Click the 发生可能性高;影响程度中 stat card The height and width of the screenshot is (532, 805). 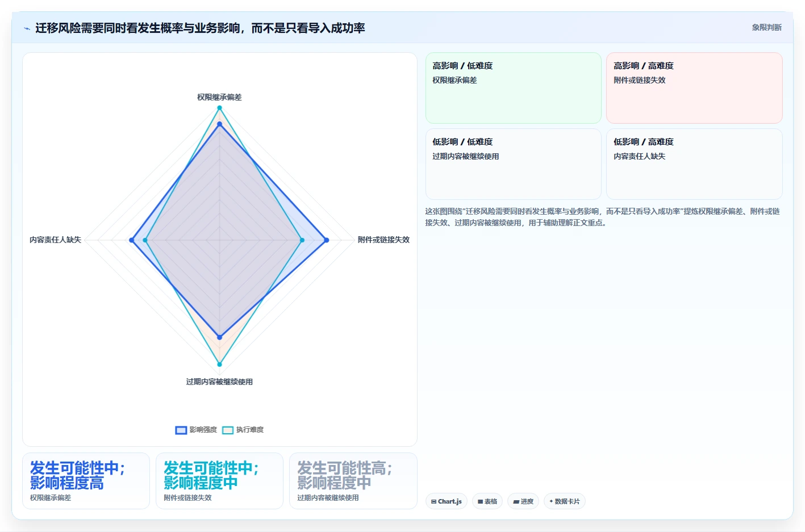click(x=353, y=481)
